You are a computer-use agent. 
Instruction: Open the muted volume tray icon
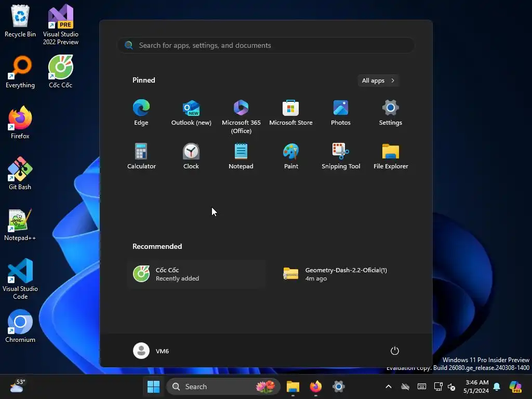(x=451, y=387)
